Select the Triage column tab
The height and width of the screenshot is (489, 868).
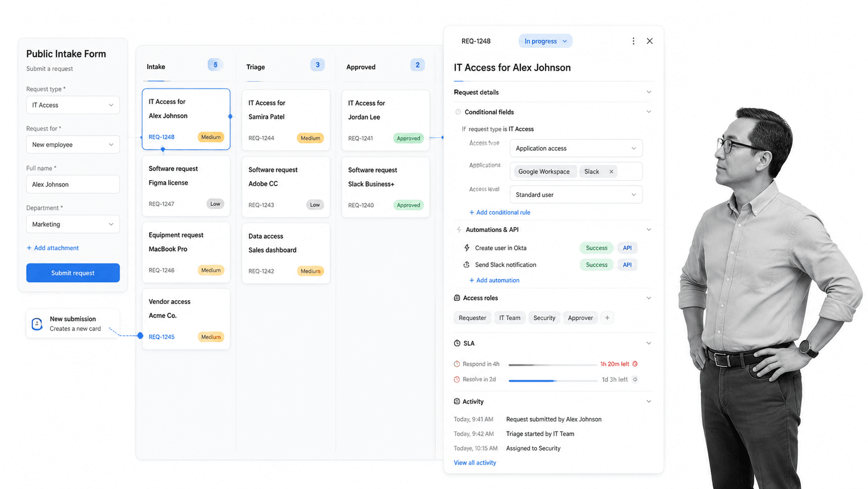[x=255, y=67]
